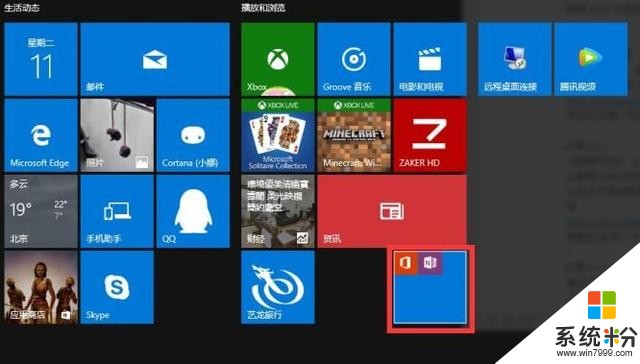Launch Microsoft Edge tile
Screen dimensions: 640x364
click(x=41, y=135)
